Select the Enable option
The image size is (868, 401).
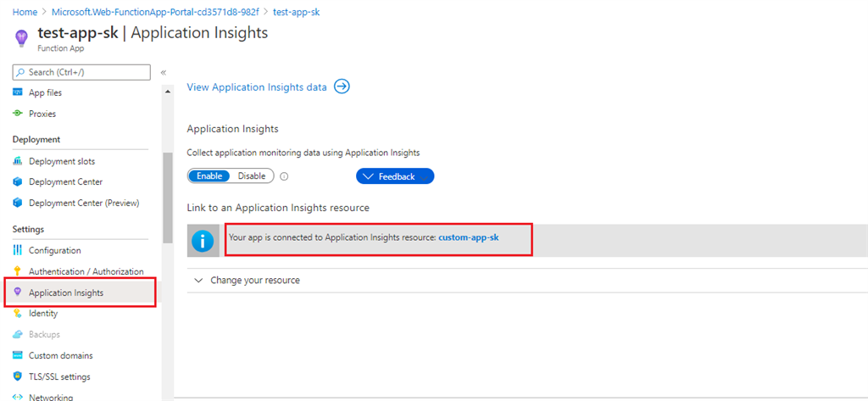(x=209, y=176)
